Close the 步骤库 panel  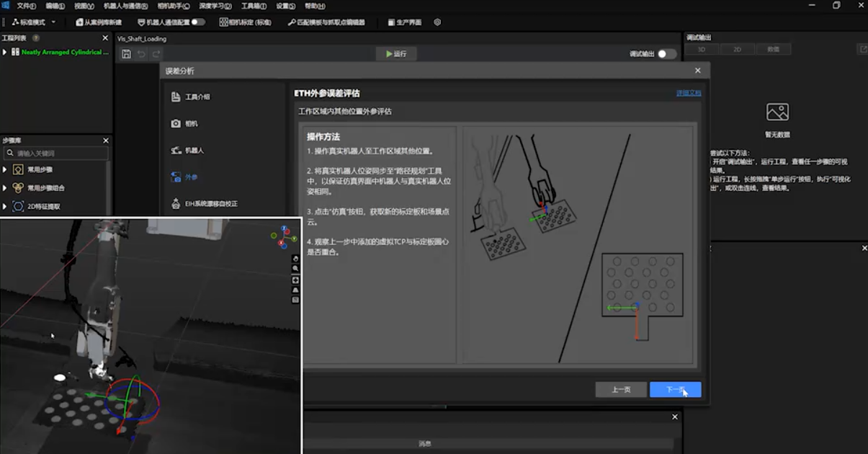point(105,141)
